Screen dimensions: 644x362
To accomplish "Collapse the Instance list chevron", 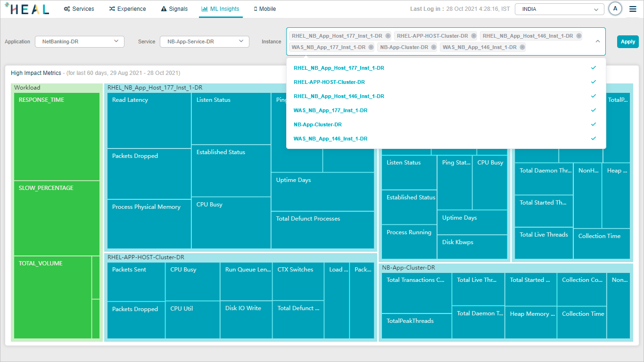I will tap(597, 41).
